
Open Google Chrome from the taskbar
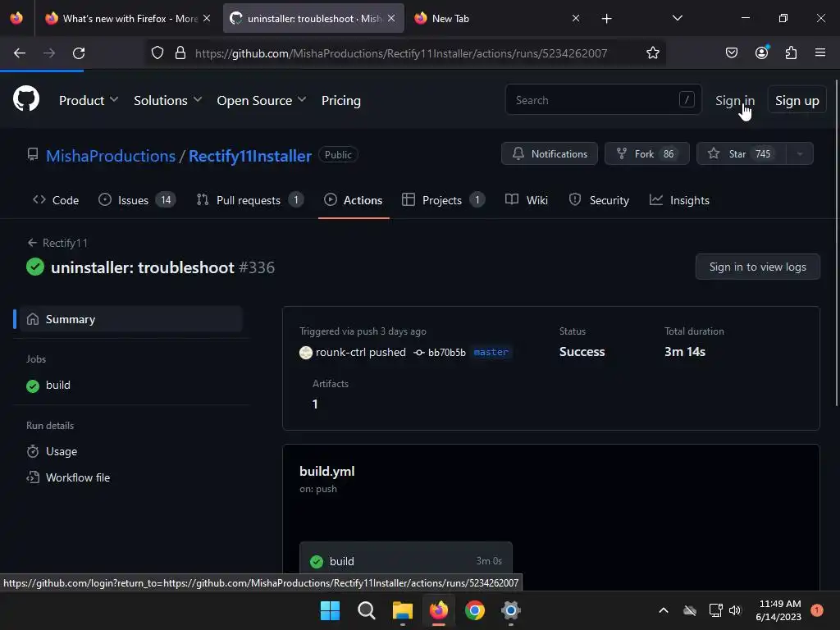475,610
